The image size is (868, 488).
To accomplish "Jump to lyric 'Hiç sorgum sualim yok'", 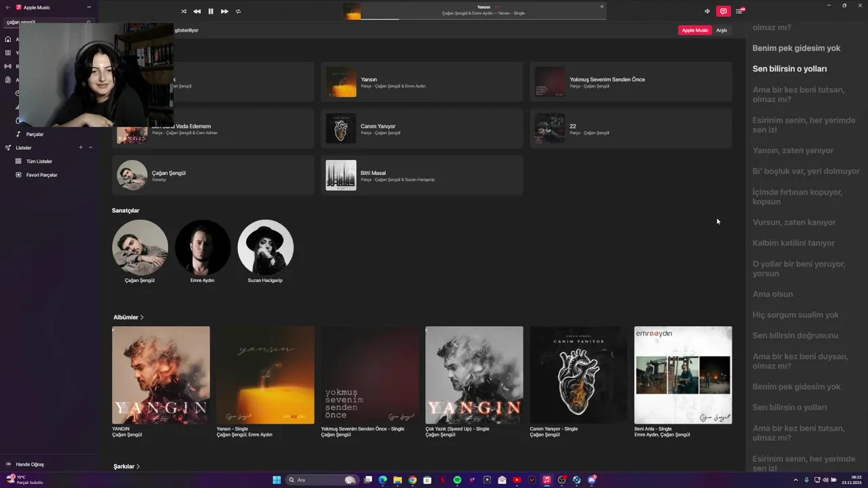I will click(x=795, y=314).
